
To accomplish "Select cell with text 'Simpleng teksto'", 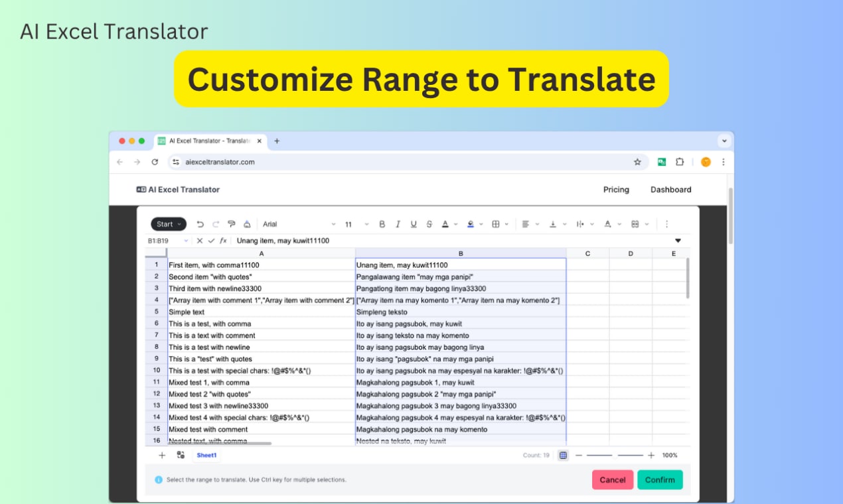I will (x=461, y=312).
